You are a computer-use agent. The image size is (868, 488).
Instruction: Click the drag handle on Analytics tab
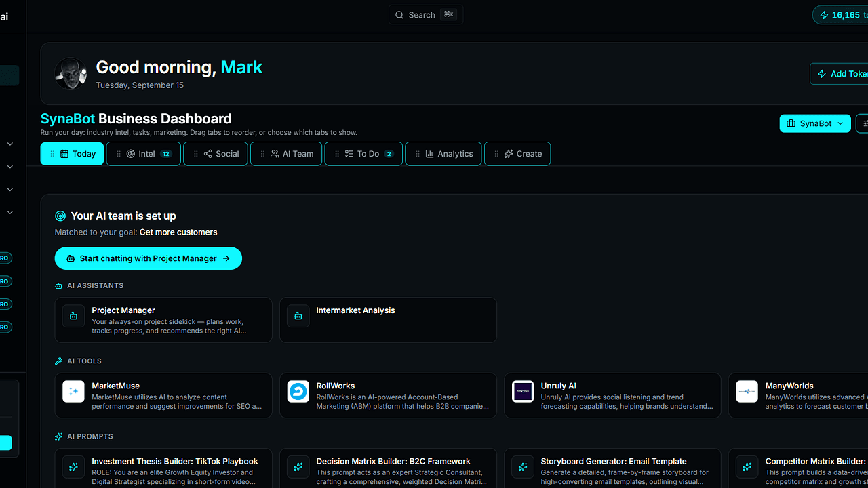418,154
